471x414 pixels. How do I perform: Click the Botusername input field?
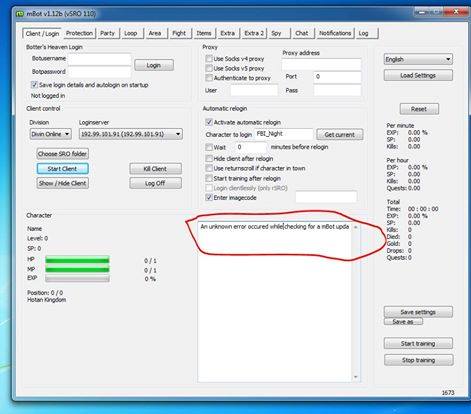pyautogui.click(x=99, y=59)
